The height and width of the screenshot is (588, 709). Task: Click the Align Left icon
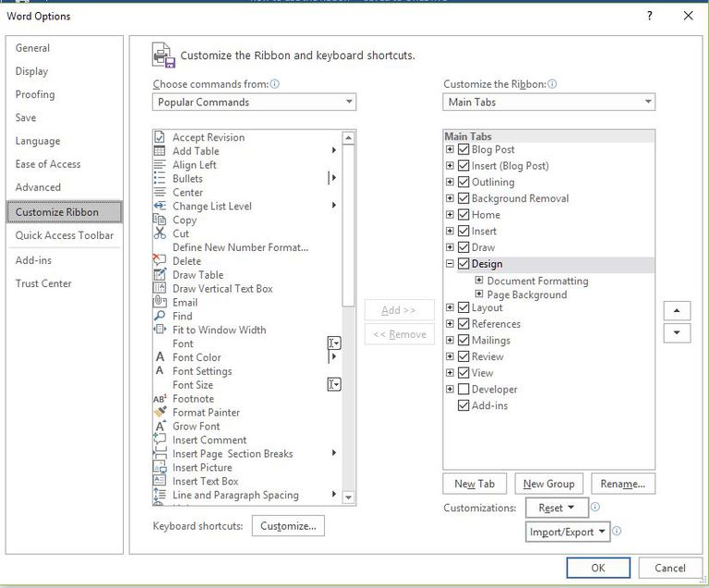(x=160, y=164)
